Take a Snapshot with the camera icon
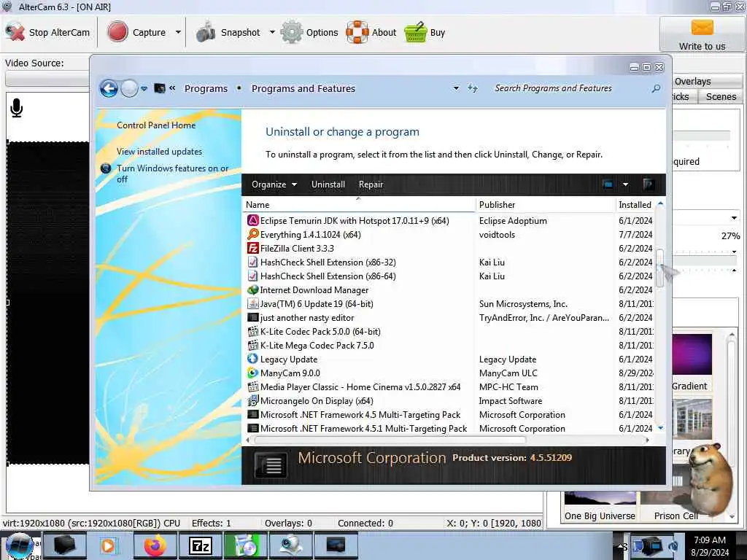Image resolution: width=747 pixels, height=560 pixels. (206, 32)
